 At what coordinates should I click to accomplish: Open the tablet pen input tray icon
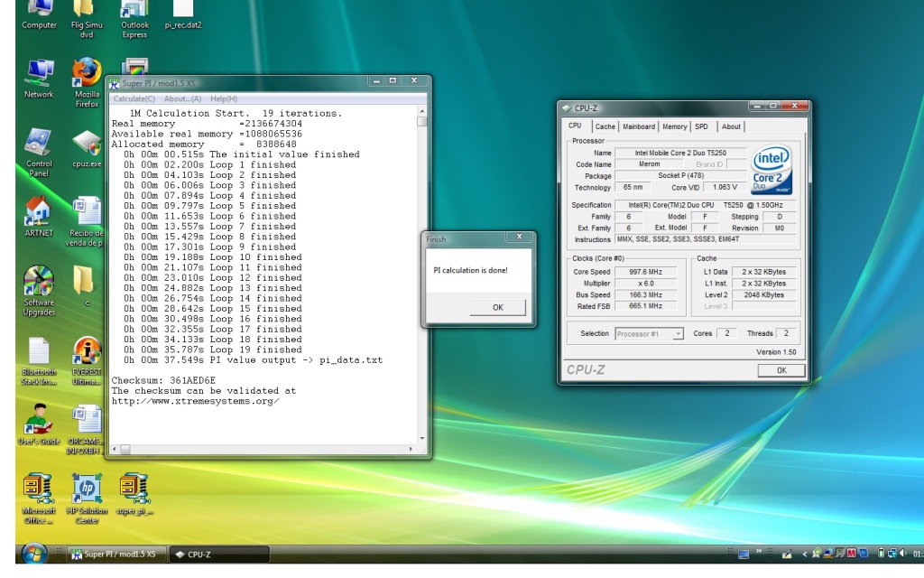(787, 554)
